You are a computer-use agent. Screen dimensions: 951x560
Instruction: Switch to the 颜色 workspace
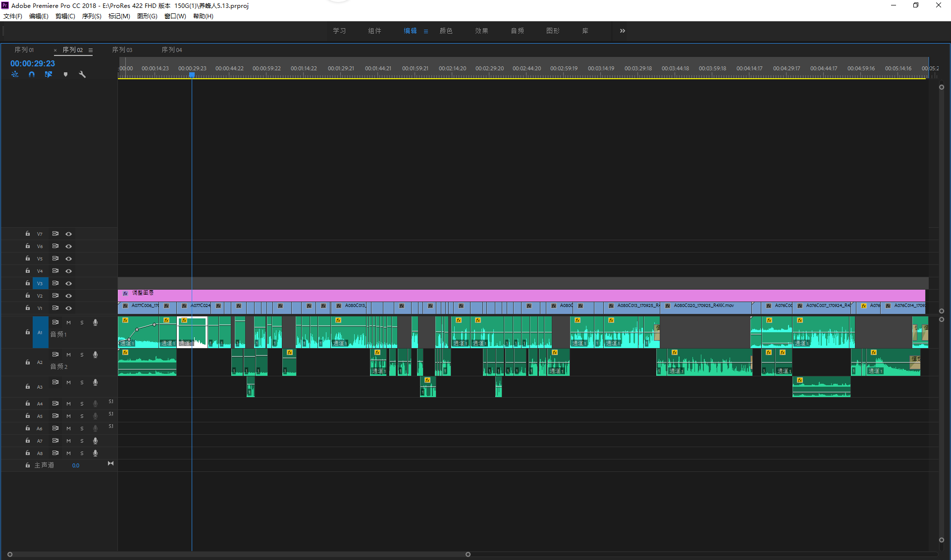[x=446, y=31]
